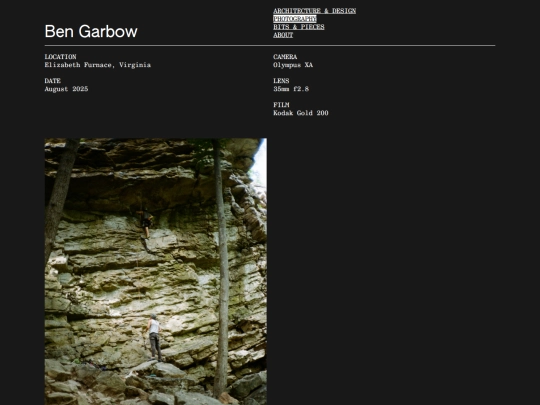Click the 35mm f2.8 lens value

291,89
